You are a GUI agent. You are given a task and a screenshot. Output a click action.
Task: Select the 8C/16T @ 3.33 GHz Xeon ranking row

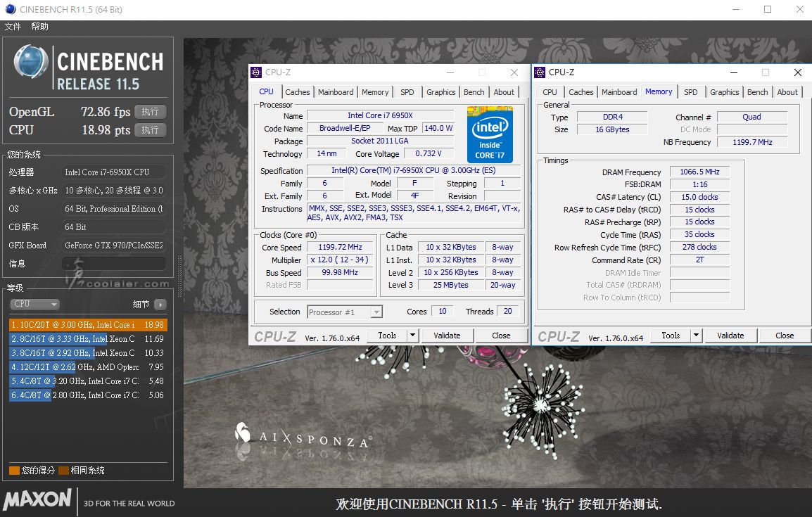point(87,339)
